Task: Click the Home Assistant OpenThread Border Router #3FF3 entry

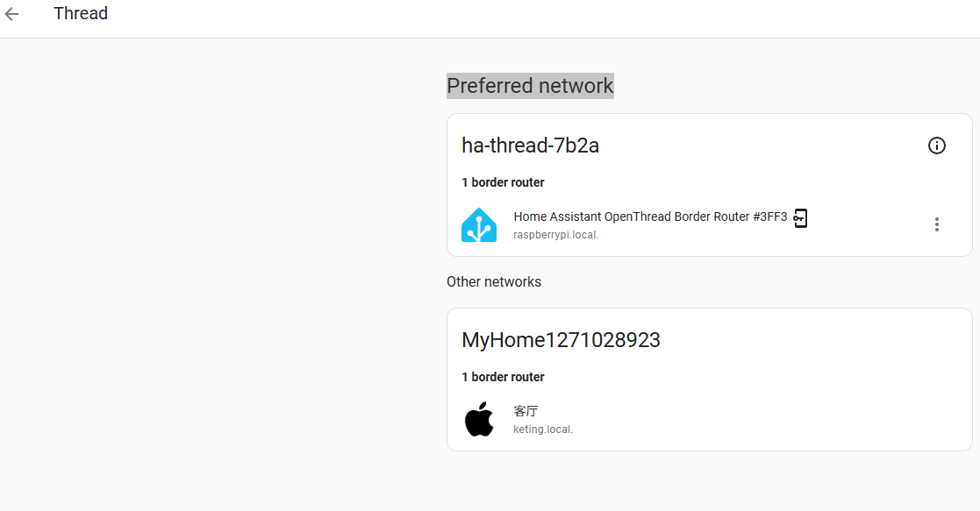Action: [650, 216]
